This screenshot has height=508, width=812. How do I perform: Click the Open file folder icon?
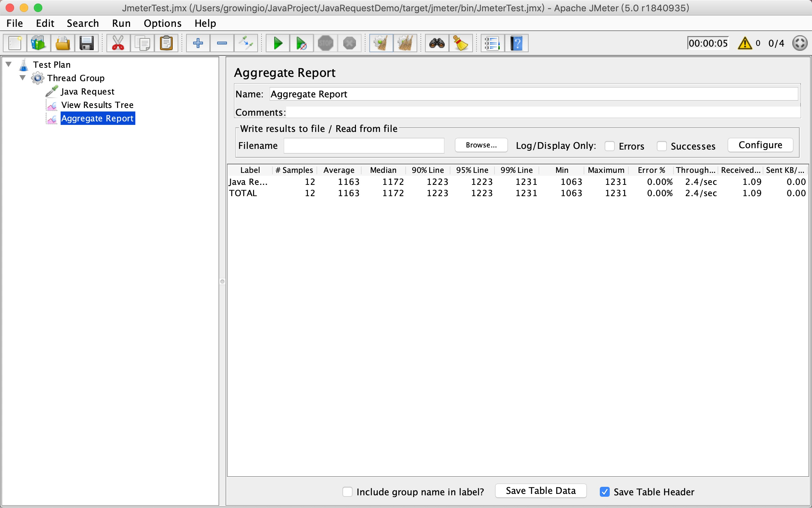point(63,43)
